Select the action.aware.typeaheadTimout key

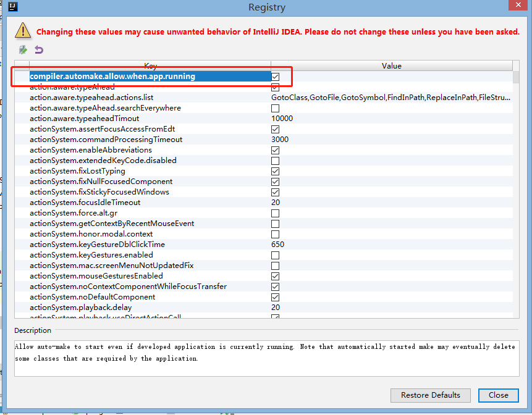pos(84,119)
